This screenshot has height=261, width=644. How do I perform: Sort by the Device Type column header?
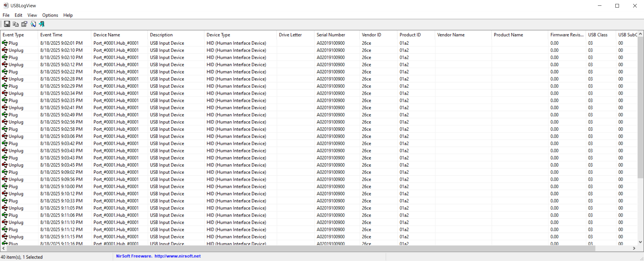pyautogui.click(x=240, y=35)
